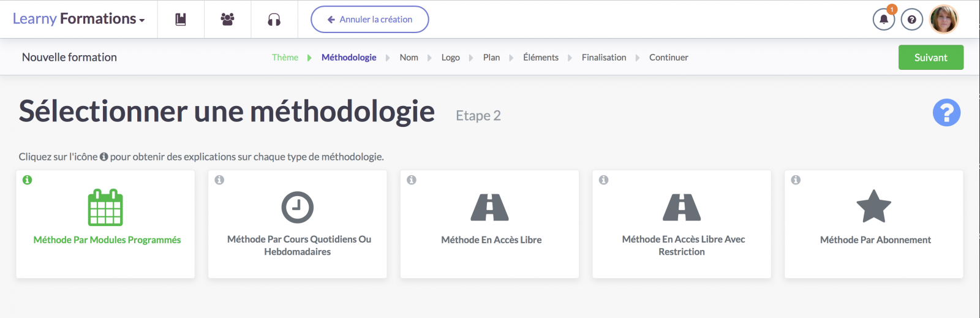
Task: Cancel creation with Annuler la création
Action: pos(370,20)
